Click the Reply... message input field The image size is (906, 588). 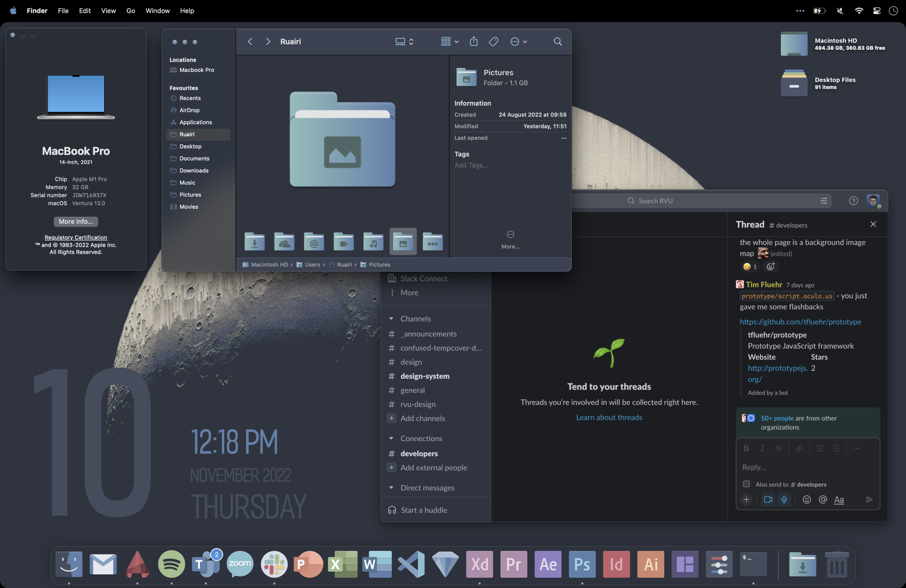click(x=807, y=467)
